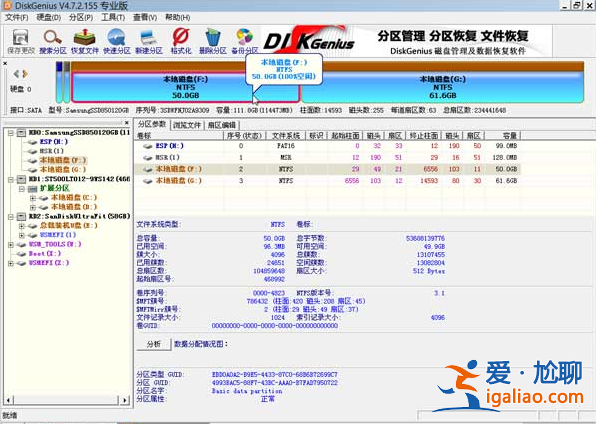Click the 卷标 column header
596x424 pixels.
[179, 135]
